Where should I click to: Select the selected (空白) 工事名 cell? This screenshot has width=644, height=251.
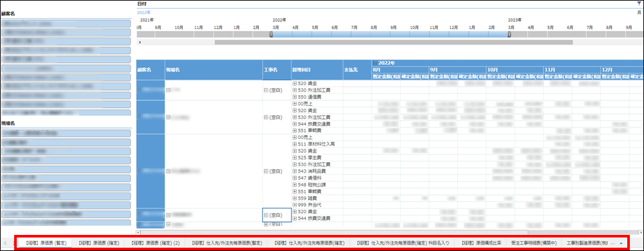(x=277, y=215)
